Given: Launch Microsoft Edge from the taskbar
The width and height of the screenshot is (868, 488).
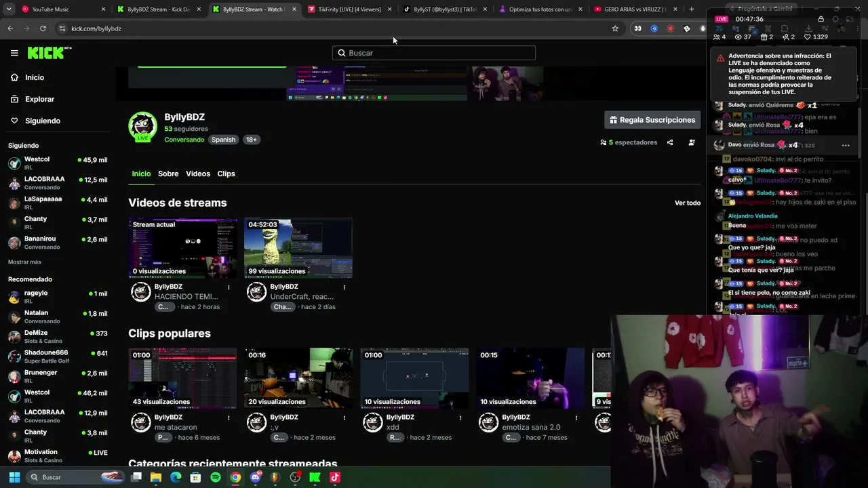Looking at the screenshot, I should point(176,477).
